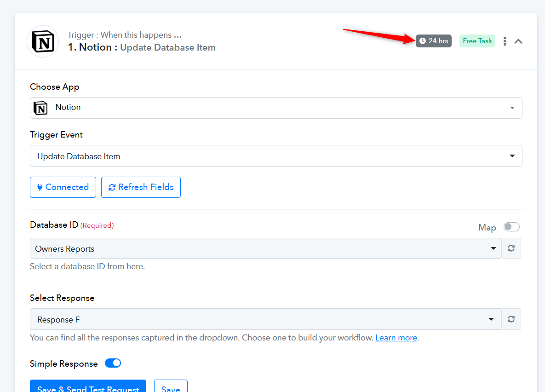Image resolution: width=545 pixels, height=392 pixels.
Task: Refresh the Database ID list icon
Action: [511, 248]
